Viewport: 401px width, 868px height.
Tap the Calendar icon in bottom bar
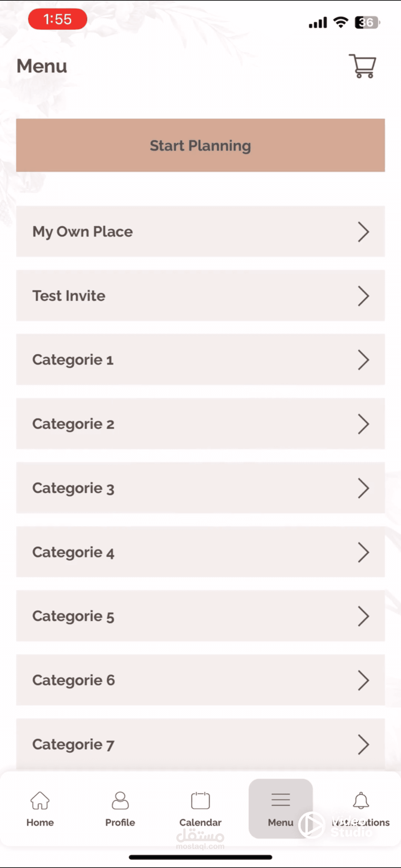[x=200, y=801]
